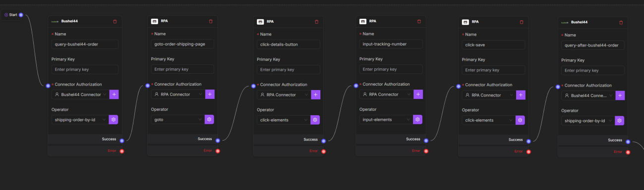Image resolution: width=644 pixels, height=190 pixels.
Task: Click RPA logo icon of click-details-button node
Action: (260, 22)
